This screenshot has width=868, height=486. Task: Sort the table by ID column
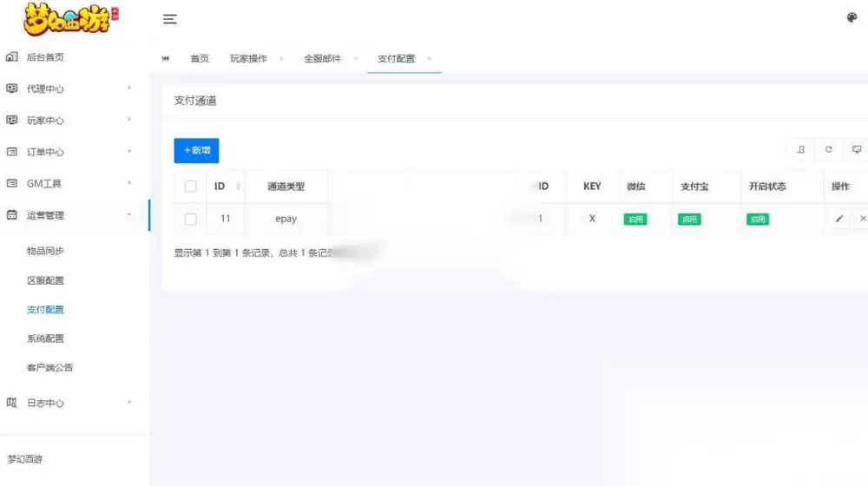[238, 186]
